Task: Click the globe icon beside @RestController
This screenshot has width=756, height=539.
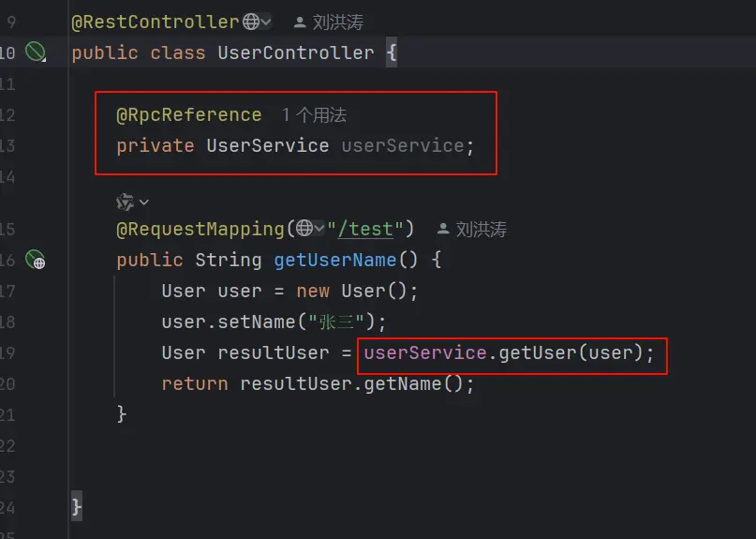Action: coord(251,22)
